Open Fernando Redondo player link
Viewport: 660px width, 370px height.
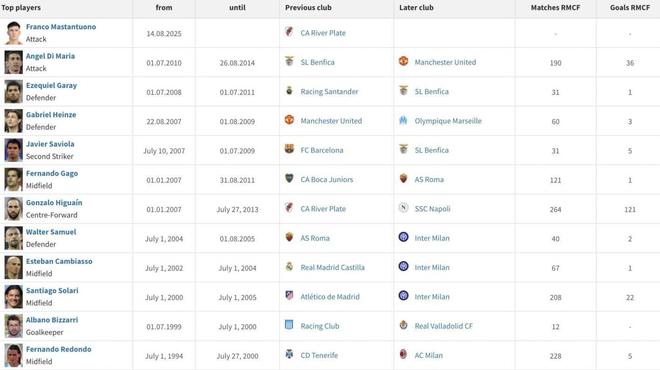point(59,349)
